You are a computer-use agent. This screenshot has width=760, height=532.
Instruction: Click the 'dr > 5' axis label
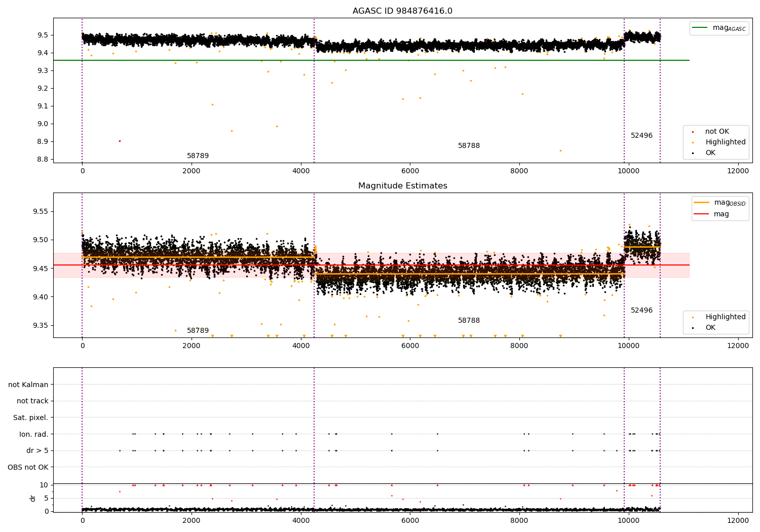pos(37,451)
